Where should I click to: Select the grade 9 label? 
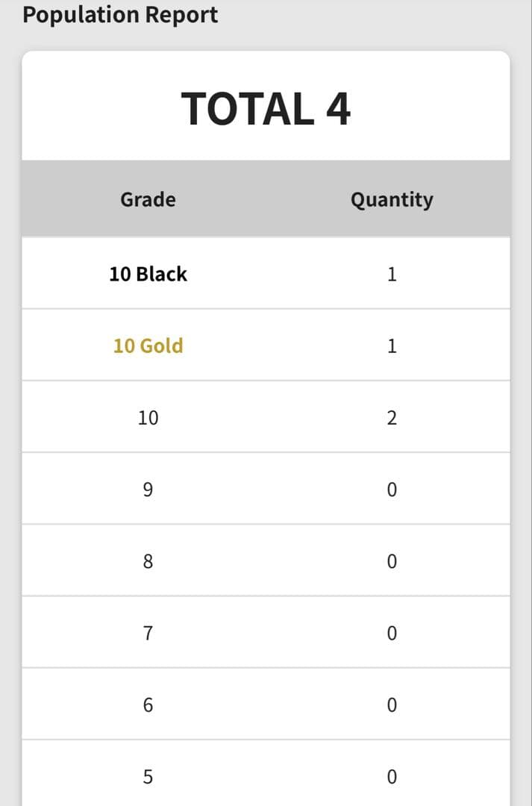(148, 490)
